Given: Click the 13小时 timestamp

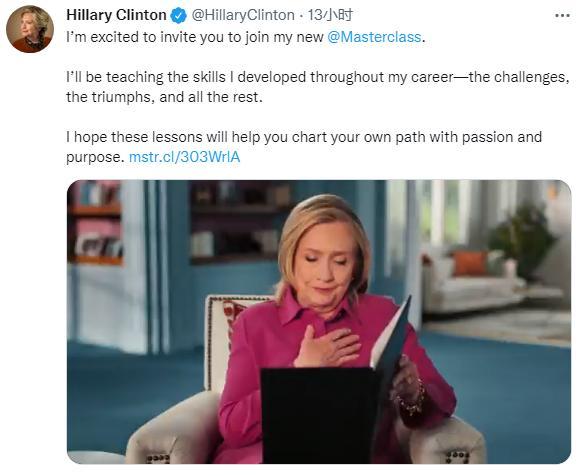Looking at the screenshot, I should 330,15.
